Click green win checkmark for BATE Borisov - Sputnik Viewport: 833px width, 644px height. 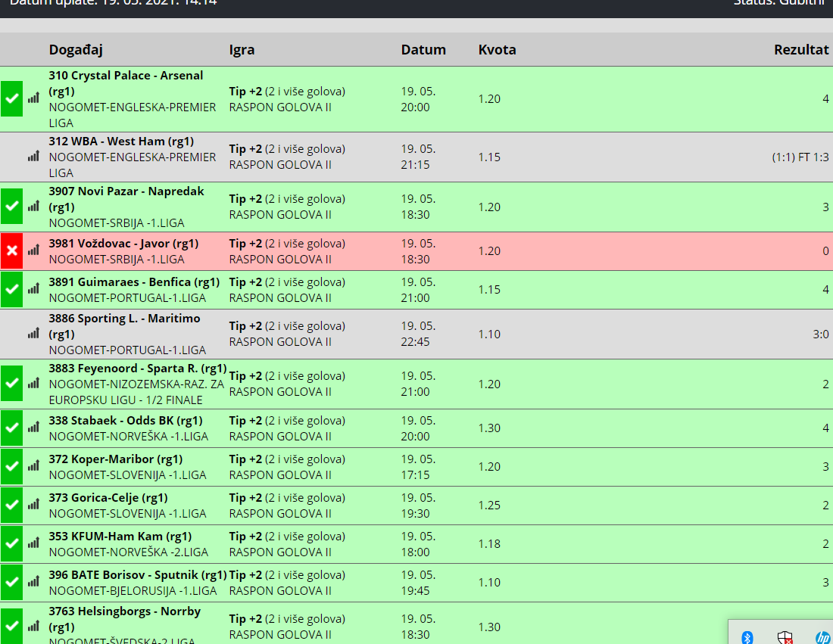(x=11, y=583)
